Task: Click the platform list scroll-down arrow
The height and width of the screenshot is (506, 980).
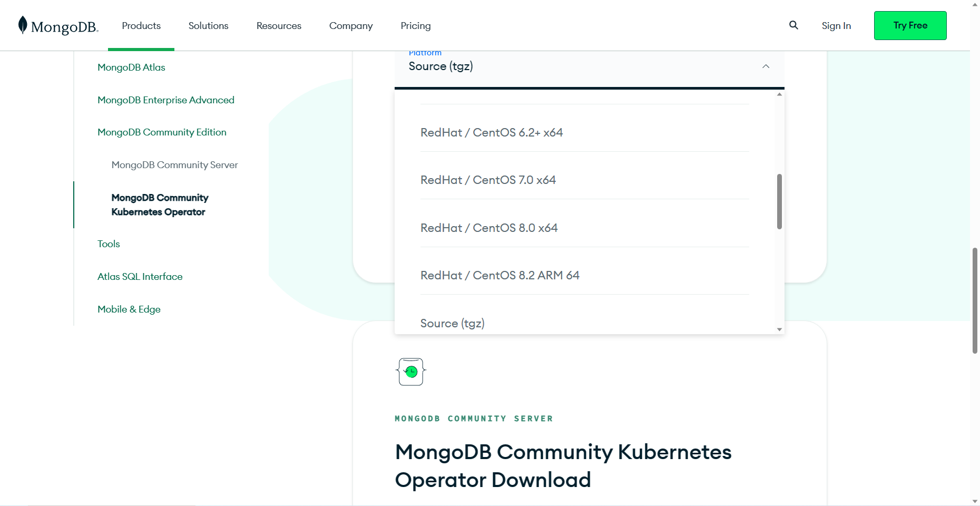Action: point(779,329)
